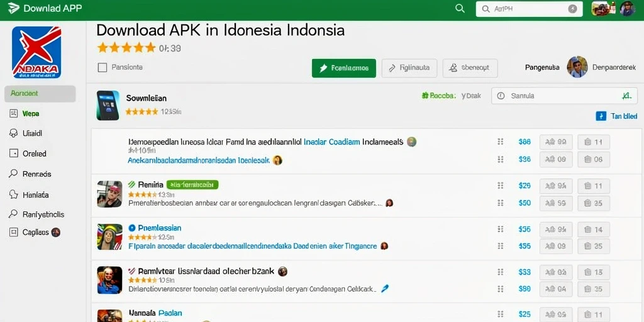The width and height of the screenshot is (644, 322).
Task: Open the Uanpala Paolan title link
Action: (x=155, y=313)
